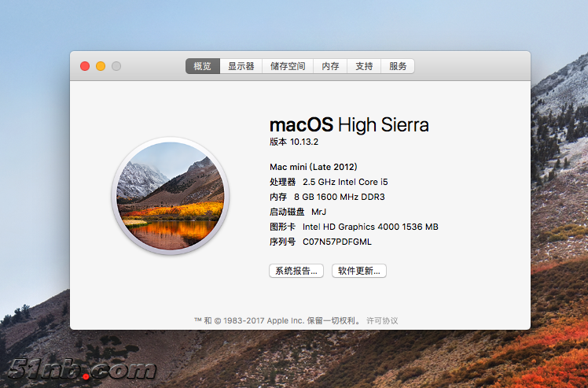
Task: Click version 10.13.2 to reveal build number
Action: [x=304, y=142]
